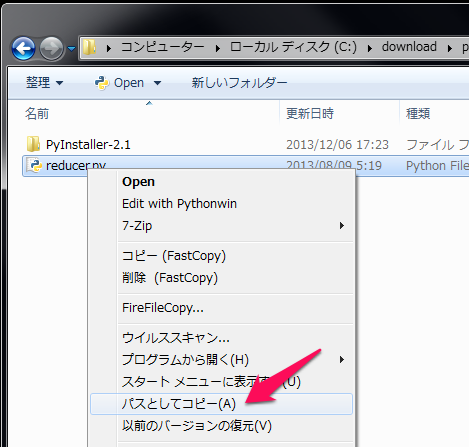
Task: Choose Open in the context menu
Action: pos(138,182)
